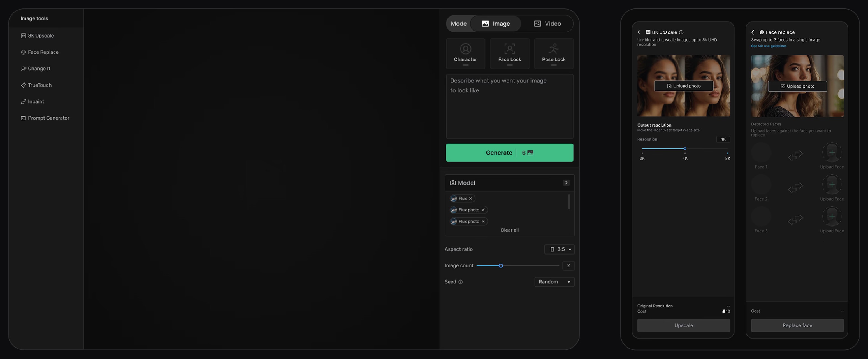Toggle the Face Lock option card
868x359 pixels.
tap(509, 54)
